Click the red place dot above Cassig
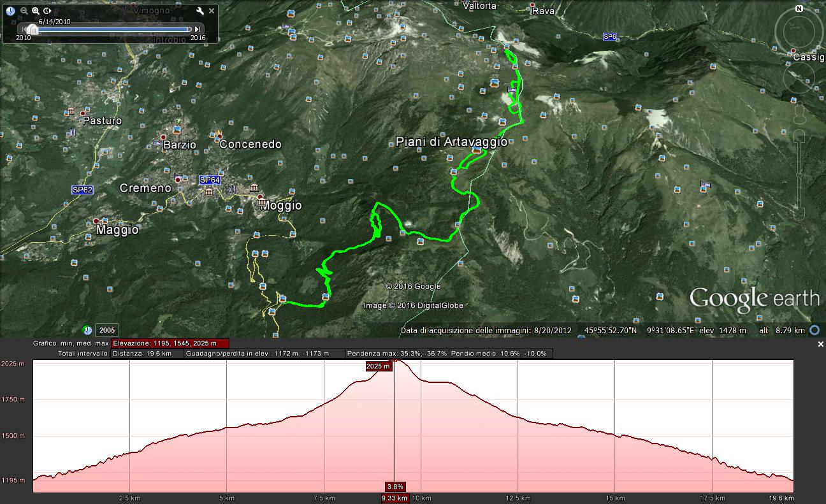Viewport: 826px width, 504px height. tap(793, 51)
